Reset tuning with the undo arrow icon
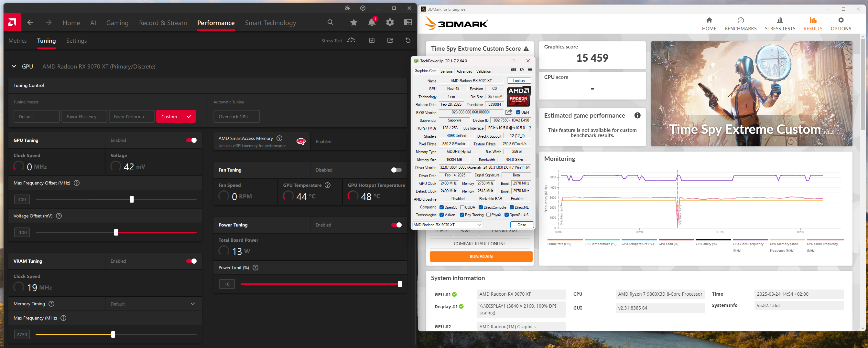 click(408, 40)
